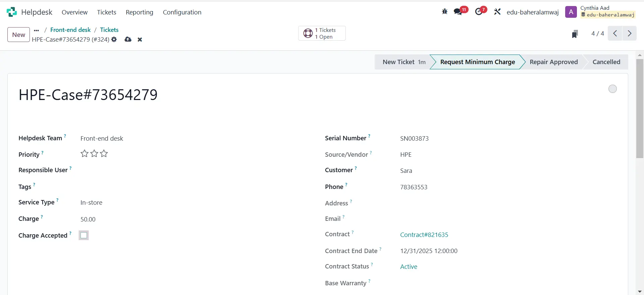Open Contract#821635 link
644x295 pixels.
pyautogui.click(x=424, y=235)
